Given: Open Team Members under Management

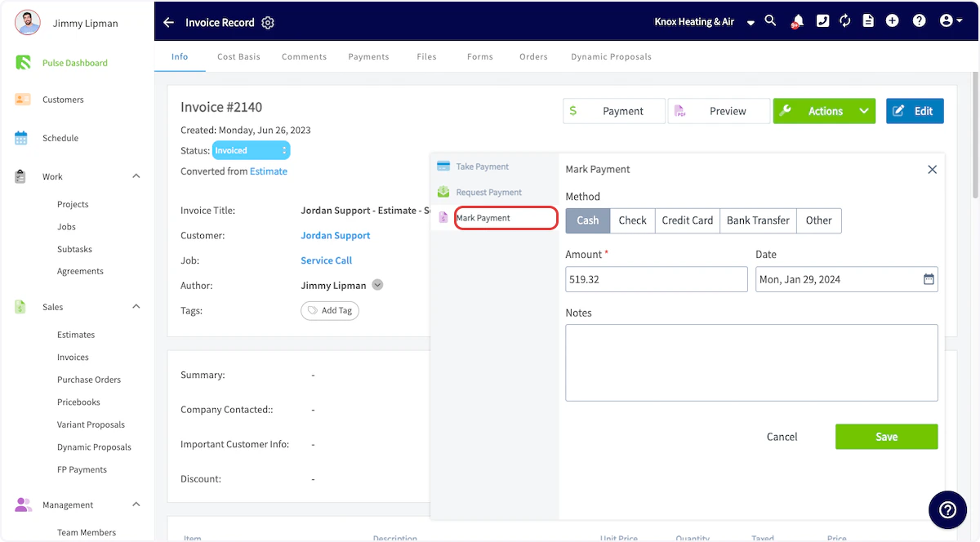Looking at the screenshot, I should coord(87,532).
